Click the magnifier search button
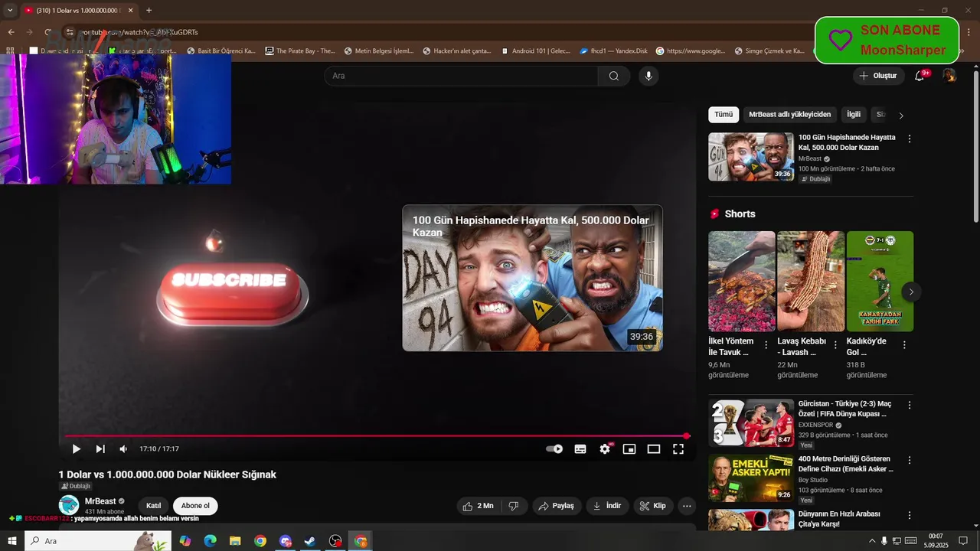 coord(614,76)
